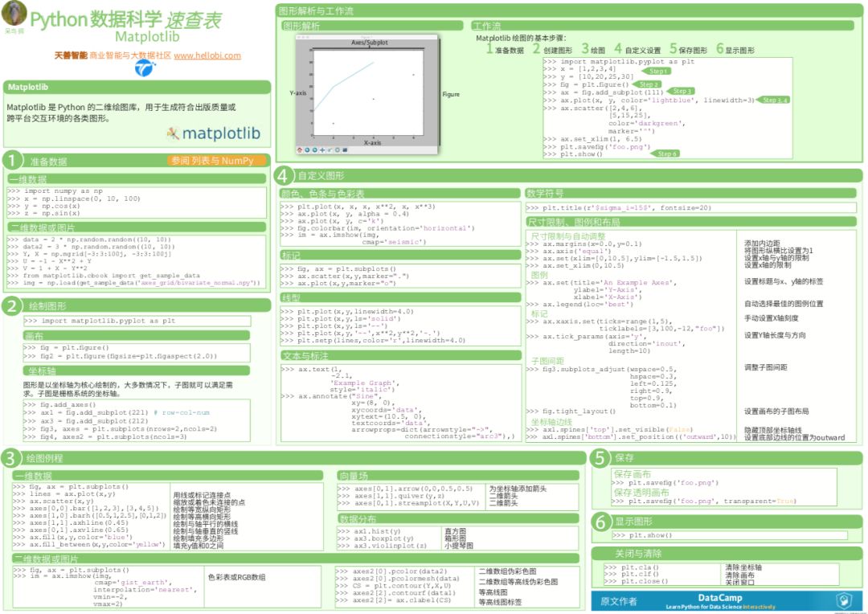Image resolution: width=868 pixels, height=614 pixels.
Task: Select the 坐标轴 header
Action: pyautogui.click(x=137, y=370)
